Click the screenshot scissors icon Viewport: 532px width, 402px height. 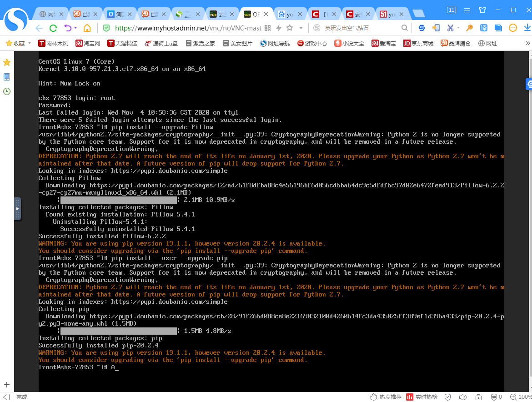click(450, 28)
